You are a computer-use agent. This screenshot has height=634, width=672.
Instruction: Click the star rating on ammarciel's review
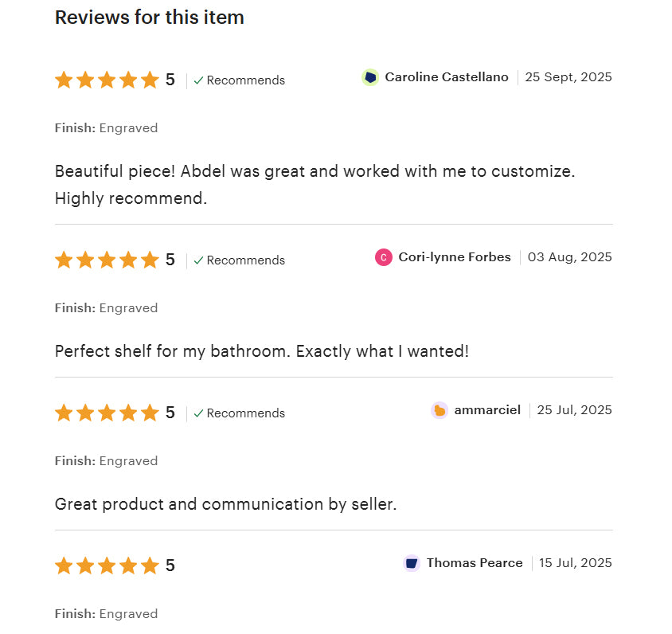[107, 413]
